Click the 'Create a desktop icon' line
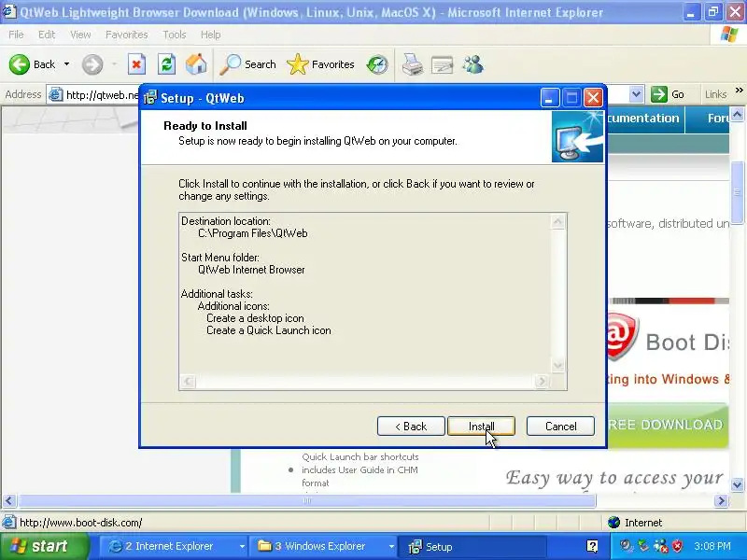Screen dimensions: 747x560 pyautogui.click(x=255, y=318)
